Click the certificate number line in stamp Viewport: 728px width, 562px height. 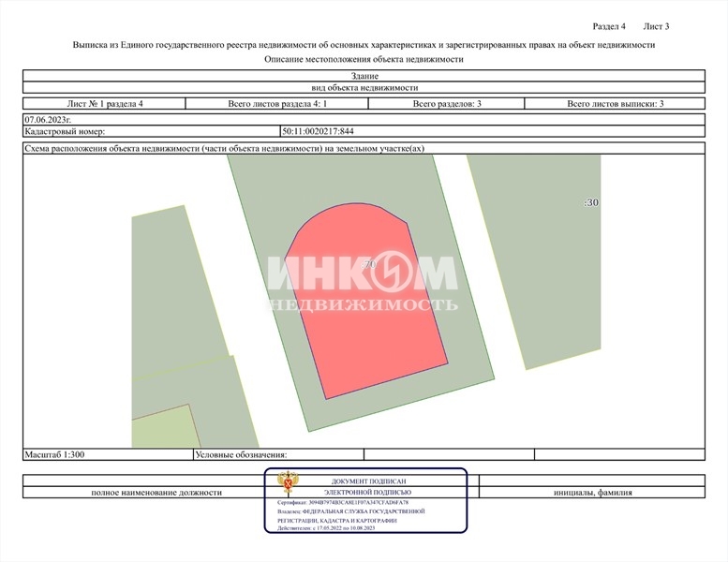click(x=343, y=503)
